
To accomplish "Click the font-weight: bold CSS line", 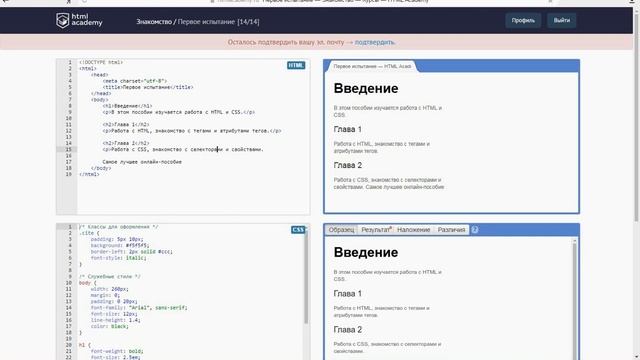I will coord(116,351).
